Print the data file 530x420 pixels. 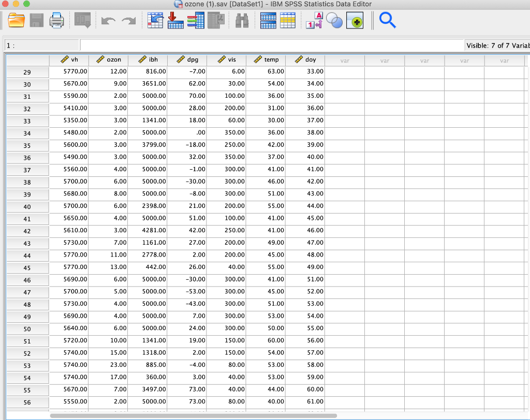[x=56, y=21]
